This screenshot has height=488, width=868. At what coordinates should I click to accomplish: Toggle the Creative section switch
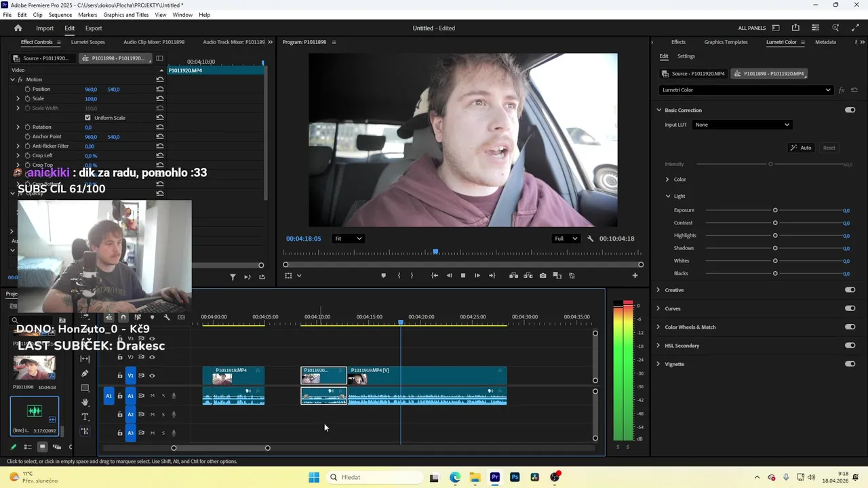point(850,289)
